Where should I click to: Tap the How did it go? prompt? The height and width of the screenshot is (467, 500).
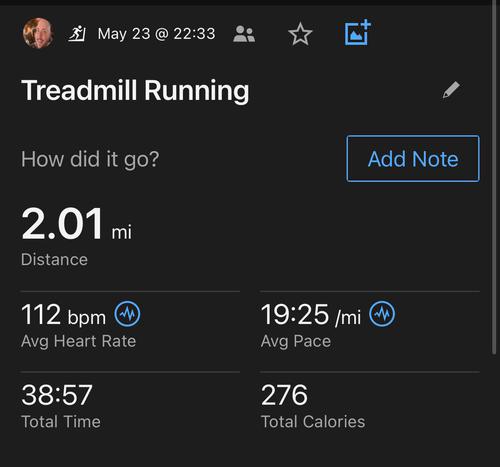(90, 159)
